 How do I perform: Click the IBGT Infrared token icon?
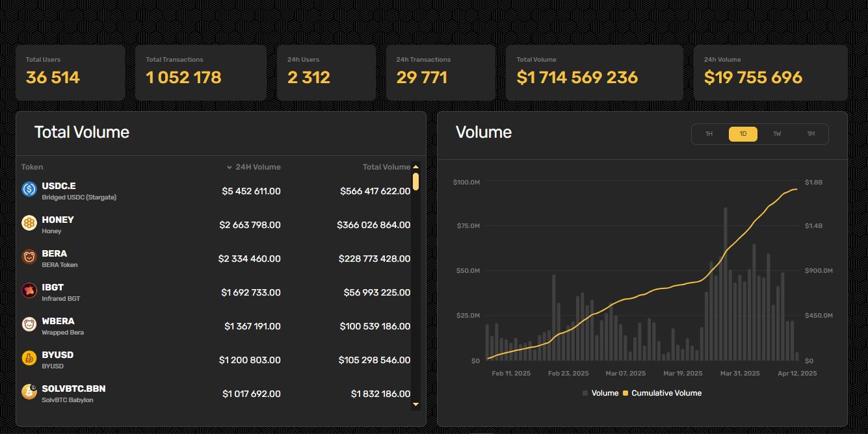pyautogui.click(x=29, y=290)
